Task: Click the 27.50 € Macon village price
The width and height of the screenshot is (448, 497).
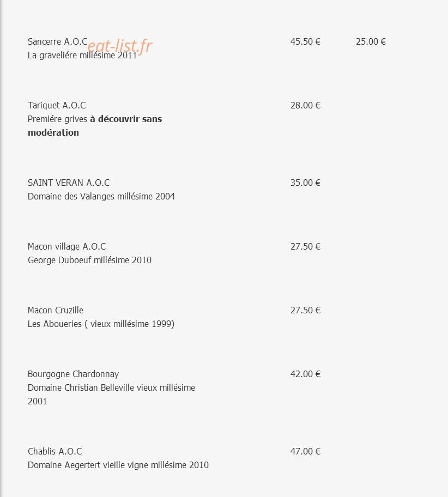Action: pyautogui.click(x=305, y=246)
